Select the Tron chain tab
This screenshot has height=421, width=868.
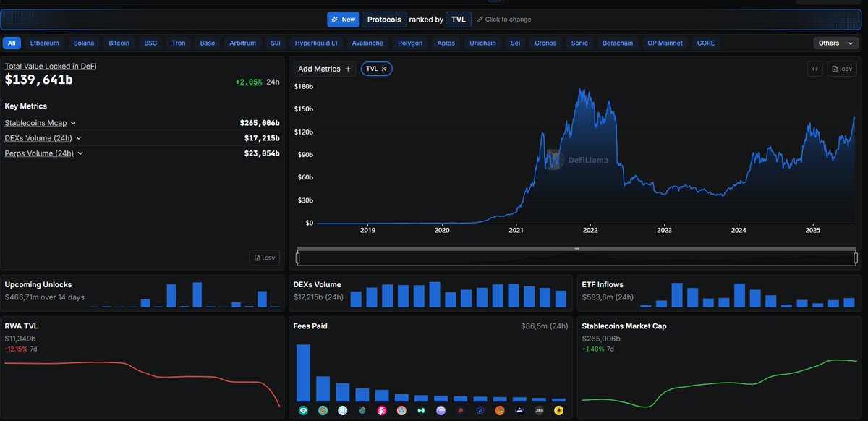coord(179,43)
